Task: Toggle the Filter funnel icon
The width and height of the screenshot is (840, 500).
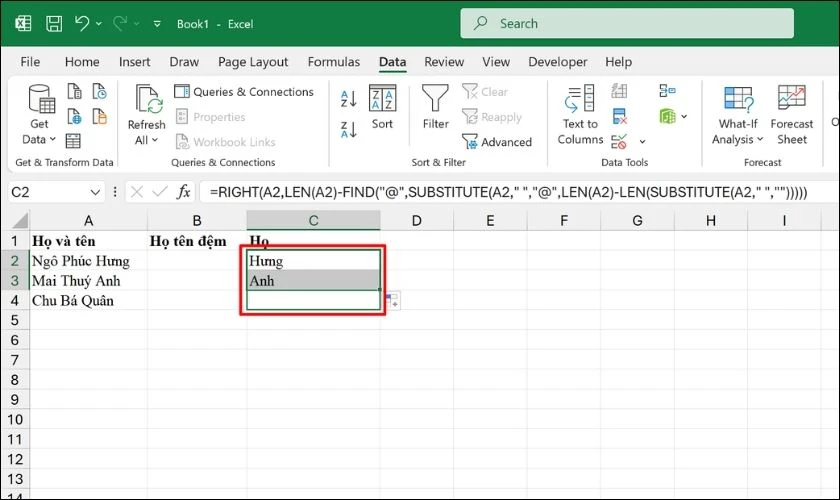Action: tap(435, 108)
